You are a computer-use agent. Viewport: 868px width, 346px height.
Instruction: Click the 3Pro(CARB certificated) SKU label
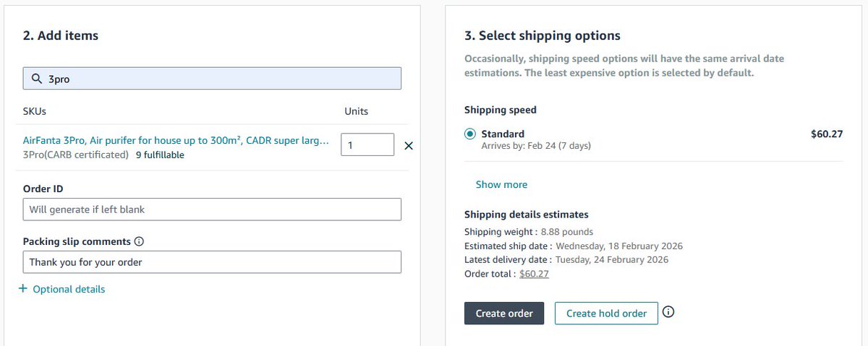pos(76,155)
